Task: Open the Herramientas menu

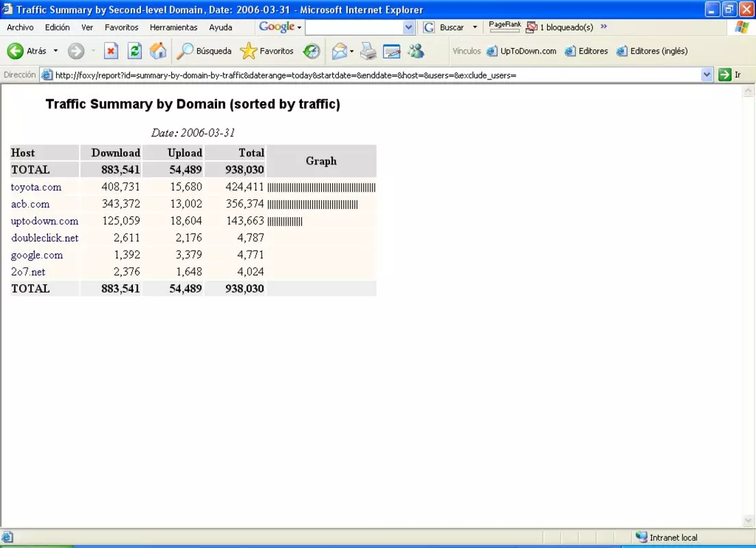Action: 173,27
